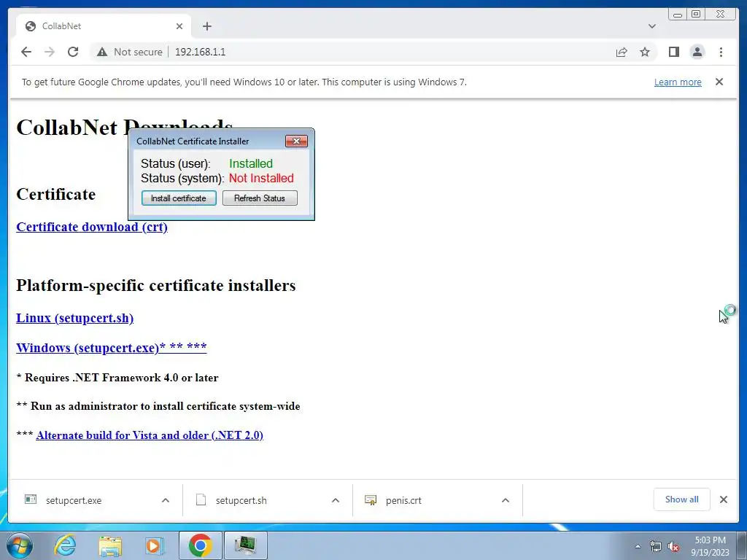Open the network status tray icon

coord(656,546)
